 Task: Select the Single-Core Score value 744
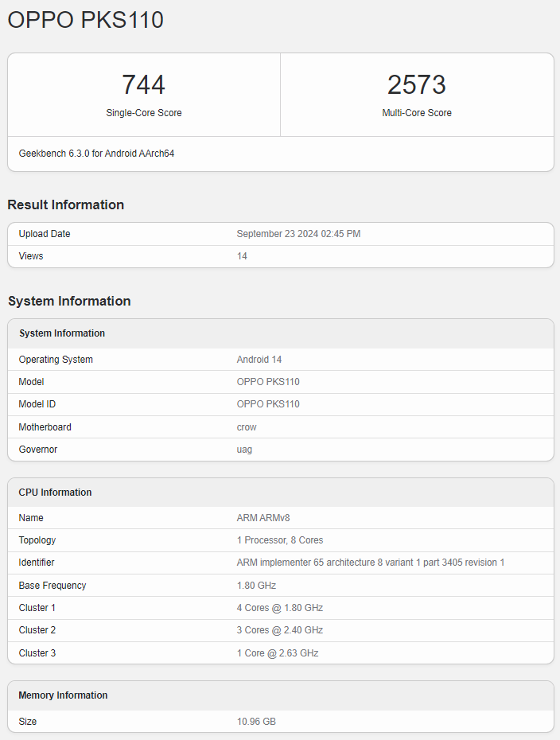[143, 84]
